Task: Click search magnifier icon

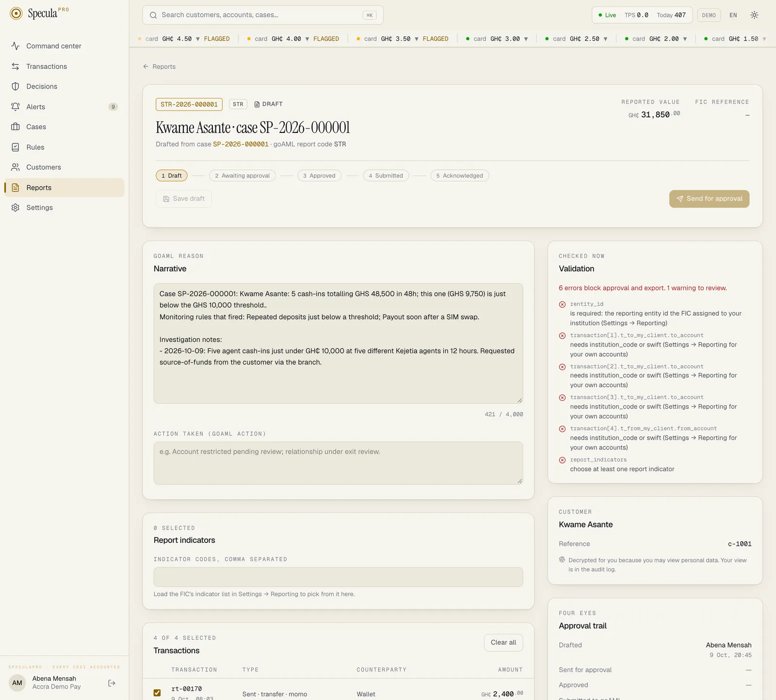Action: click(x=153, y=15)
